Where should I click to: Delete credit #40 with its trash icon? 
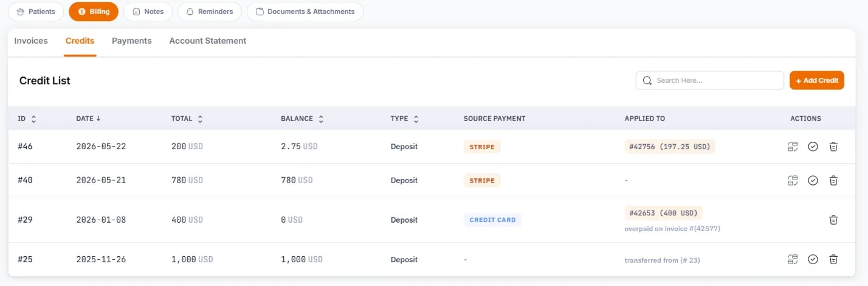[833, 180]
